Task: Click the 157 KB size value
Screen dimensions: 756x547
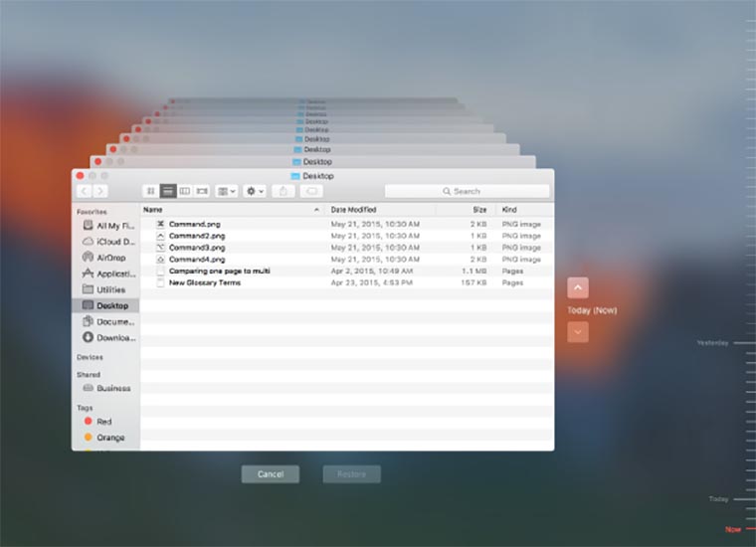Action: coord(473,282)
